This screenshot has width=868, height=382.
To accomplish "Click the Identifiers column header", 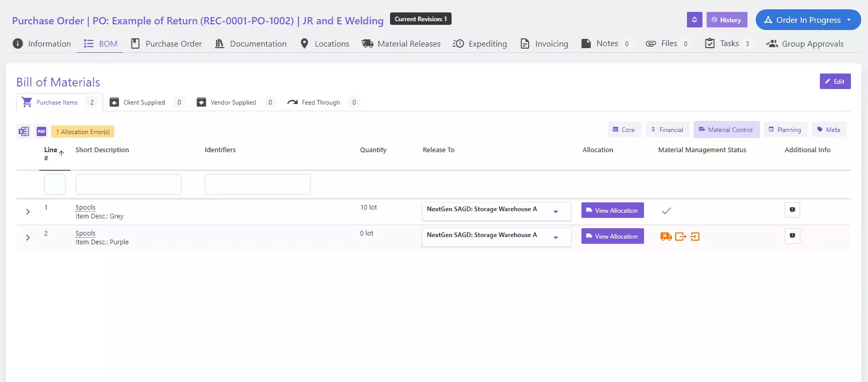I will click(220, 150).
